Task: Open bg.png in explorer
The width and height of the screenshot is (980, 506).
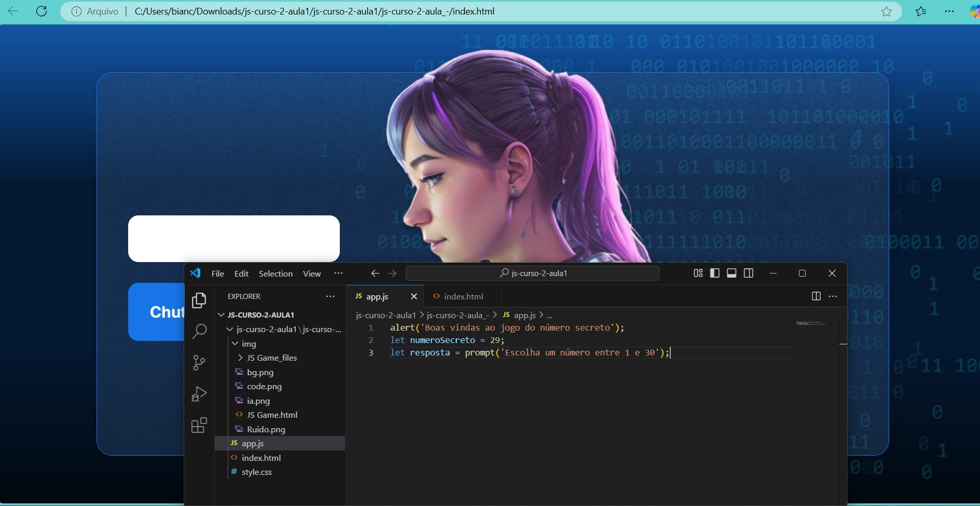Action: click(280, 372)
